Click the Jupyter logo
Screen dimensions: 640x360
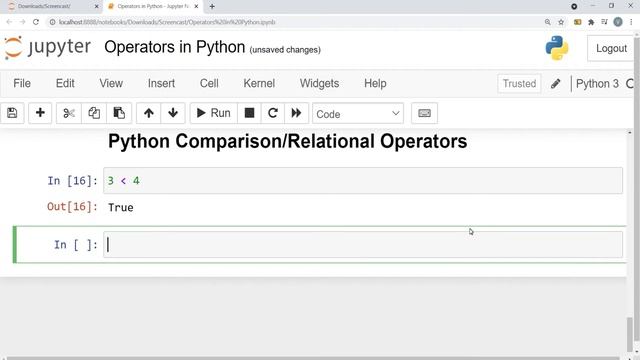47,47
